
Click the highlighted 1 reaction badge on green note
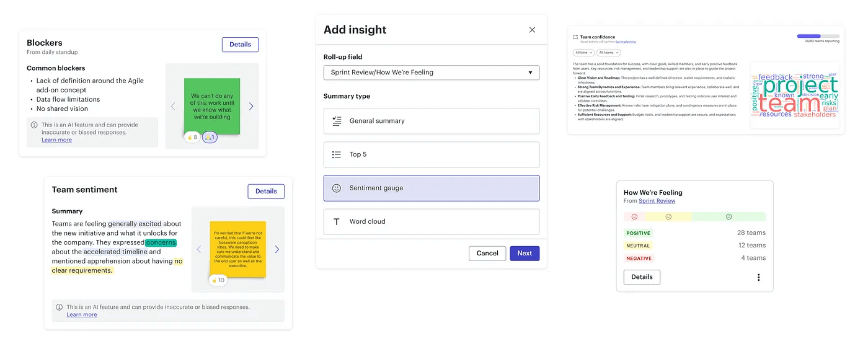pyautogui.click(x=210, y=137)
